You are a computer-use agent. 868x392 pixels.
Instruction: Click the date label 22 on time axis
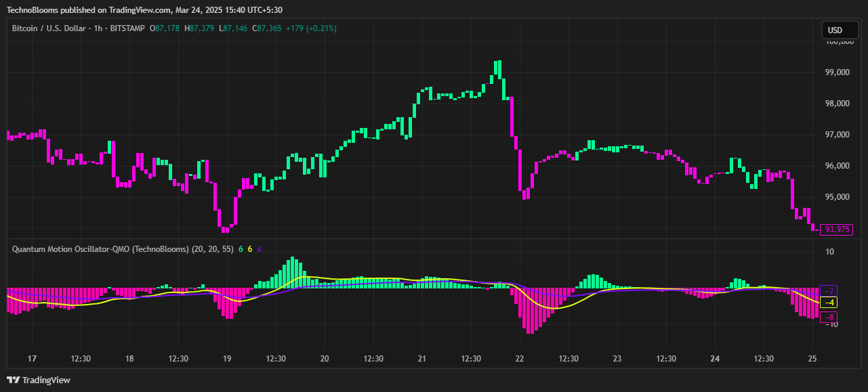pos(520,359)
